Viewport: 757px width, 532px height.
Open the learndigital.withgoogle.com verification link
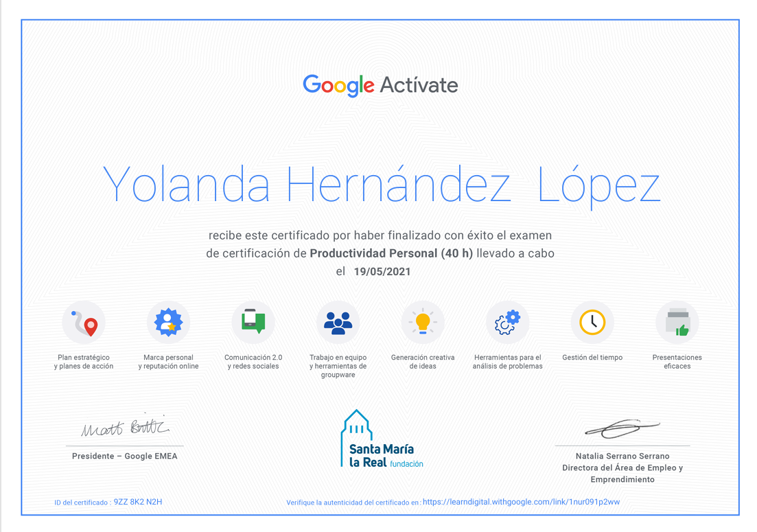pyautogui.click(x=522, y=502)
